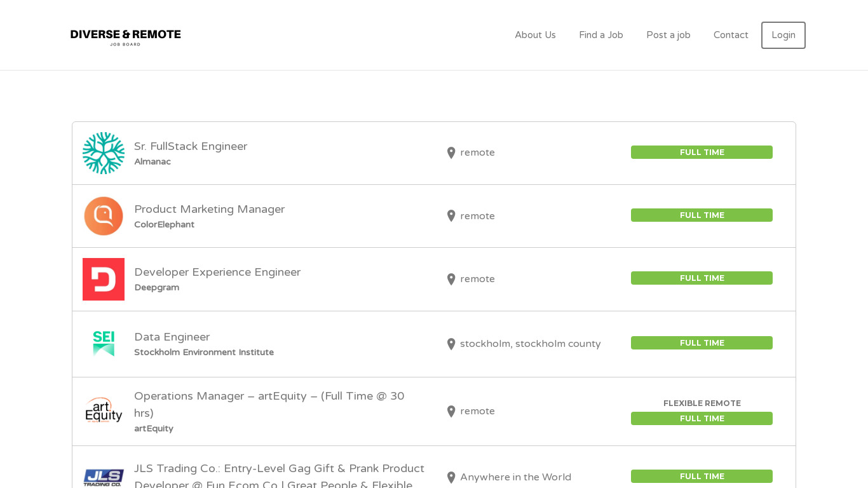The width and height of the screenshot is (868, 488).
Task: Click Full Time badge for Product Marketing Manager
Action: [702, 215]
